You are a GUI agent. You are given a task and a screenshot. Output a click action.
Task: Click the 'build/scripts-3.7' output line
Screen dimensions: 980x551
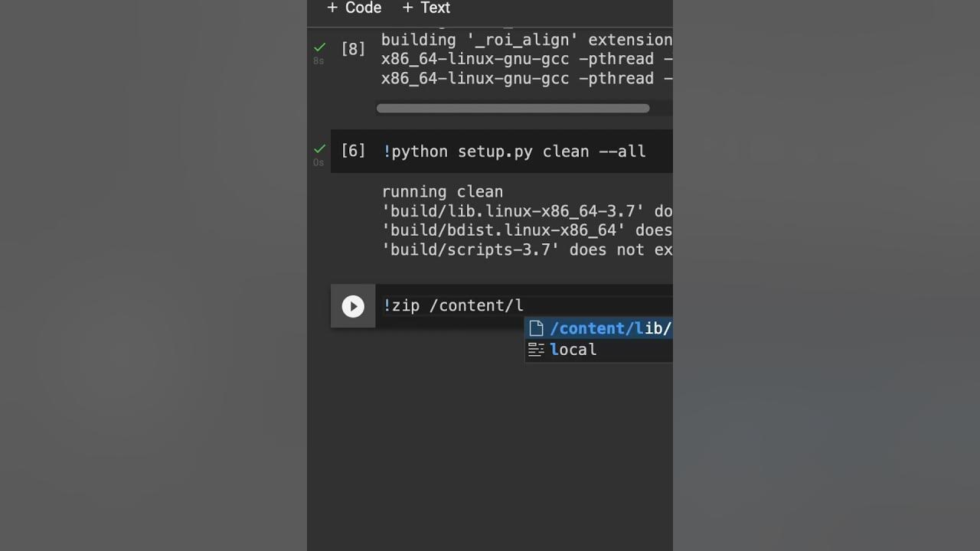click(527, 250)
